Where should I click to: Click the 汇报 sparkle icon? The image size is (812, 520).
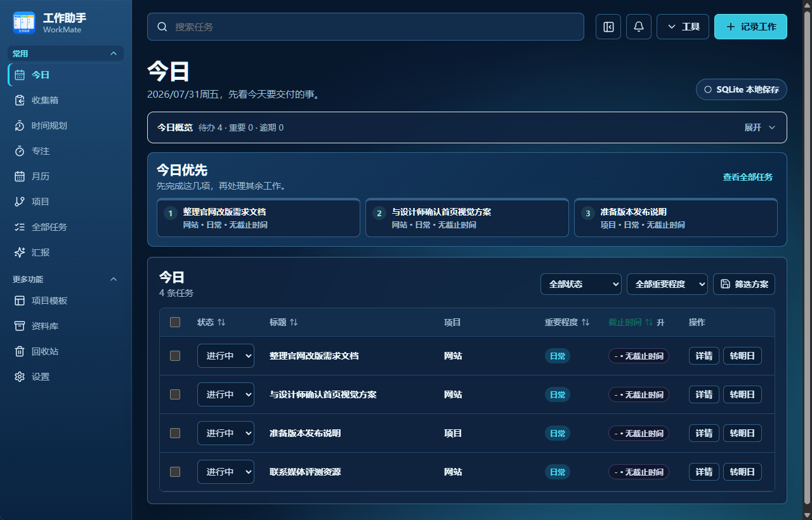pos(20,252)
